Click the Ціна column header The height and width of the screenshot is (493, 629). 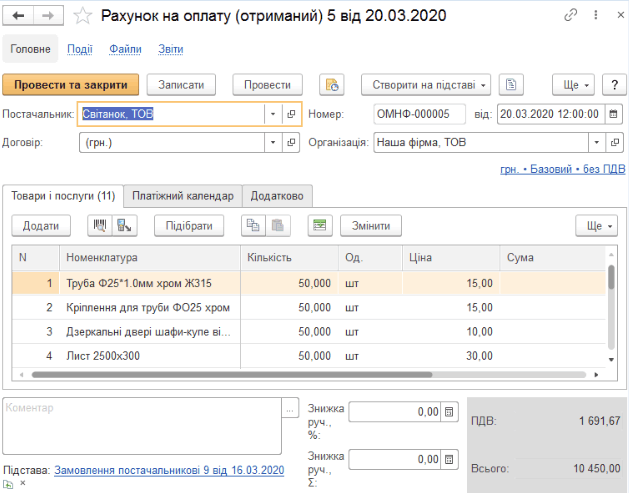451,258
